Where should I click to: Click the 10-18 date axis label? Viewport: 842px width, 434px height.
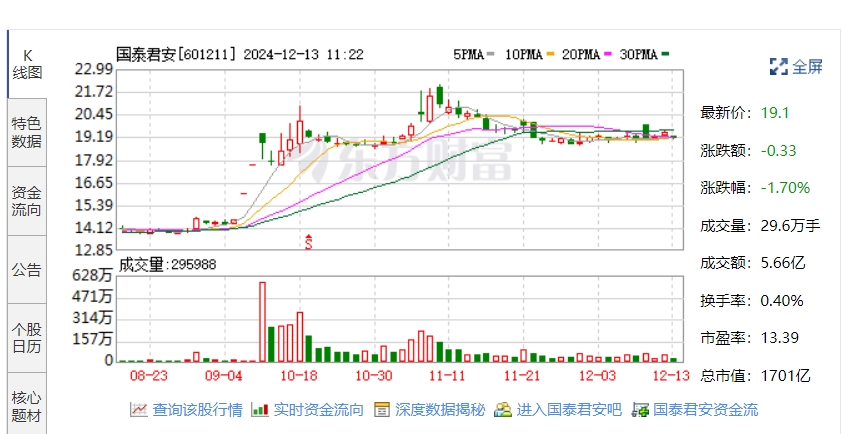[297, 377]
